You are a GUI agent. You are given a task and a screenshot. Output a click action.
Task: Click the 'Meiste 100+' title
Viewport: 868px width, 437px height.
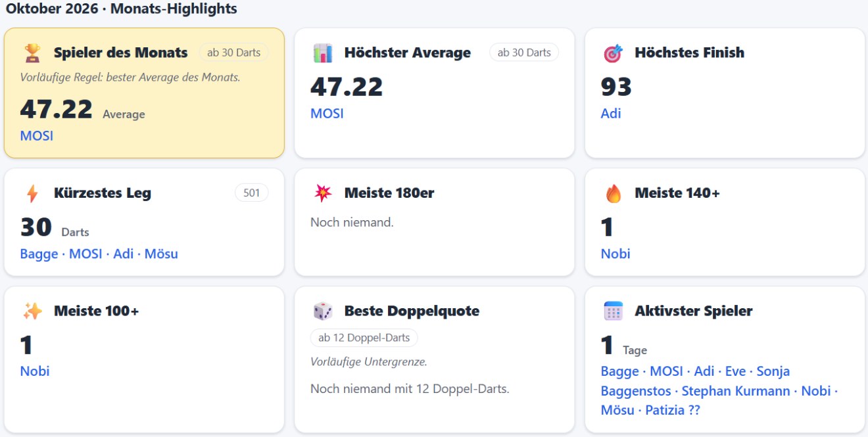pos(97,311)
